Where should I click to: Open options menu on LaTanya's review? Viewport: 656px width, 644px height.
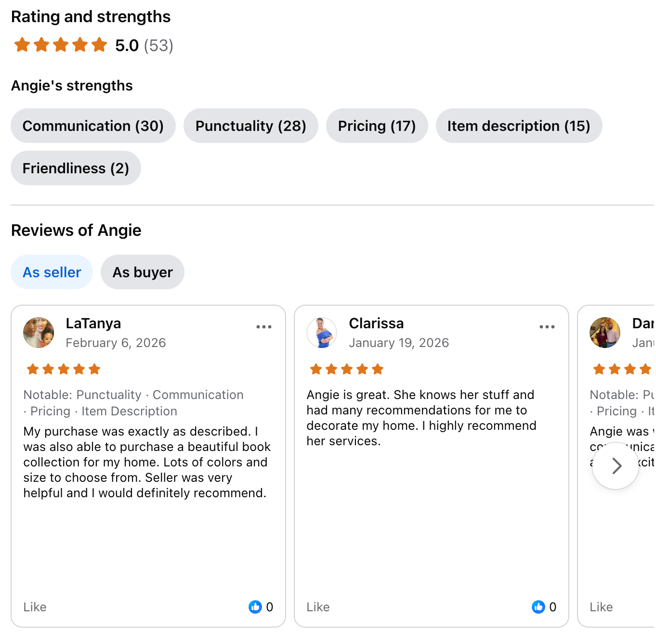[x=263, y=327]
